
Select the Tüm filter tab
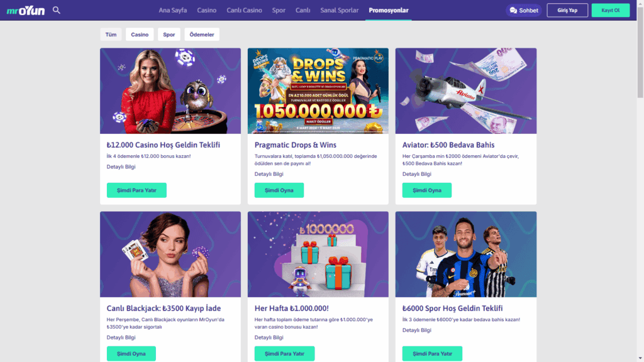click(x=111, y=35)
